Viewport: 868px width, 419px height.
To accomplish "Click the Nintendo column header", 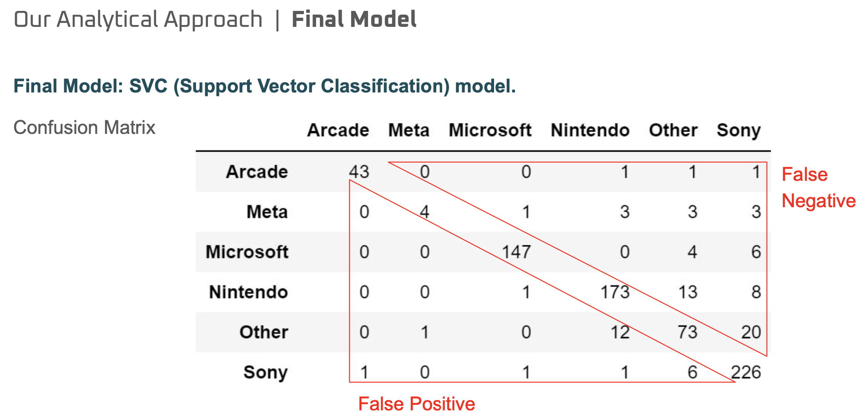I will pos(590,130).
